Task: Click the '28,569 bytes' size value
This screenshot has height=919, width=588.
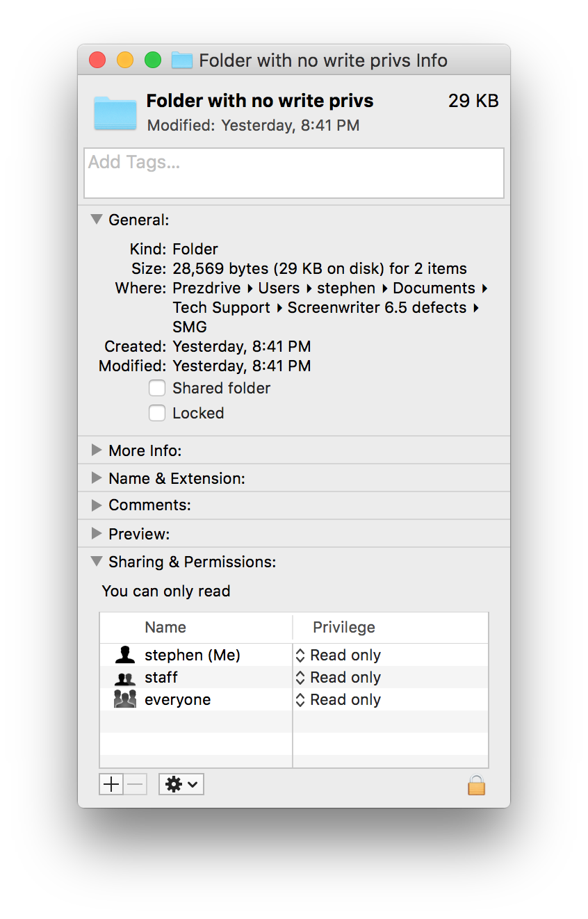Action: 221,269
